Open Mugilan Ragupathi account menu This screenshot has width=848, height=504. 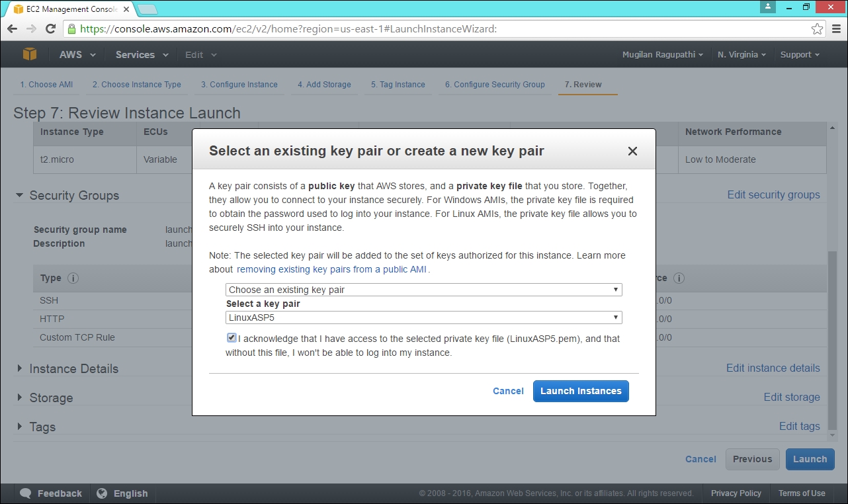tap(662, 55)
